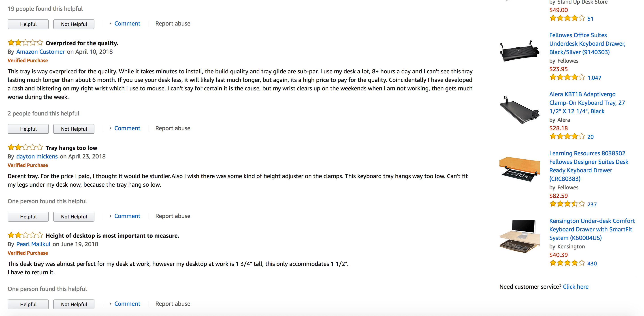Open the Kensington Under-desk drawer product image

520,237
